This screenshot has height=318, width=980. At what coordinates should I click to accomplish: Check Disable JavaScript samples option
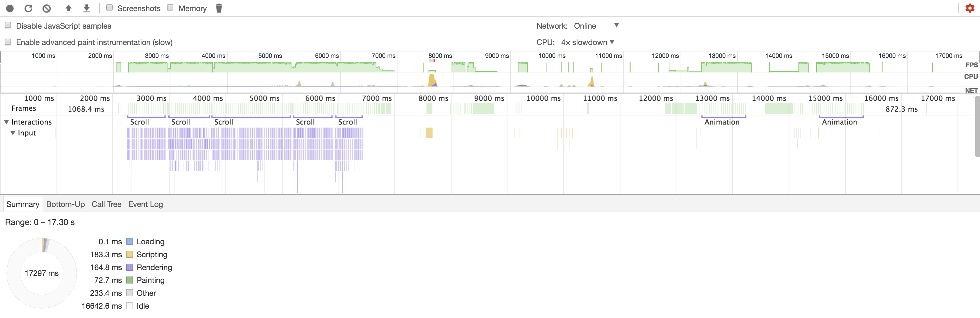pos(8,25)
